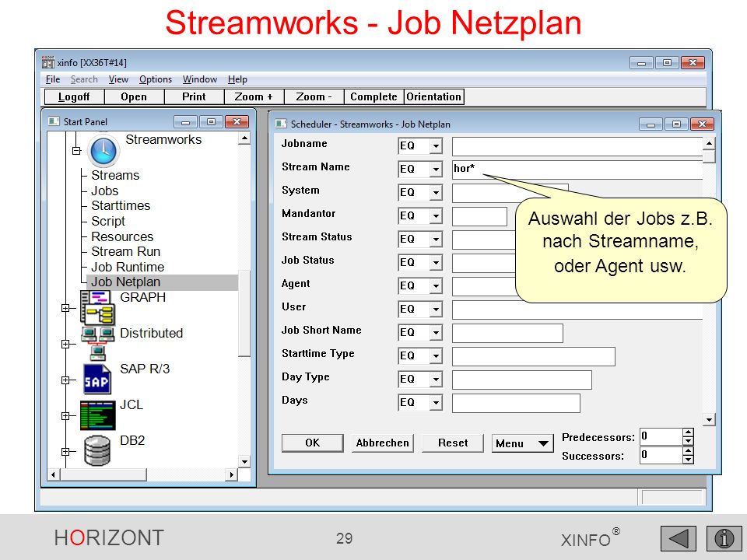The image size is (747, 560).
Task: Collapse the Streamworks tree node
Action: pyautogui.click(x=76, y=150)
